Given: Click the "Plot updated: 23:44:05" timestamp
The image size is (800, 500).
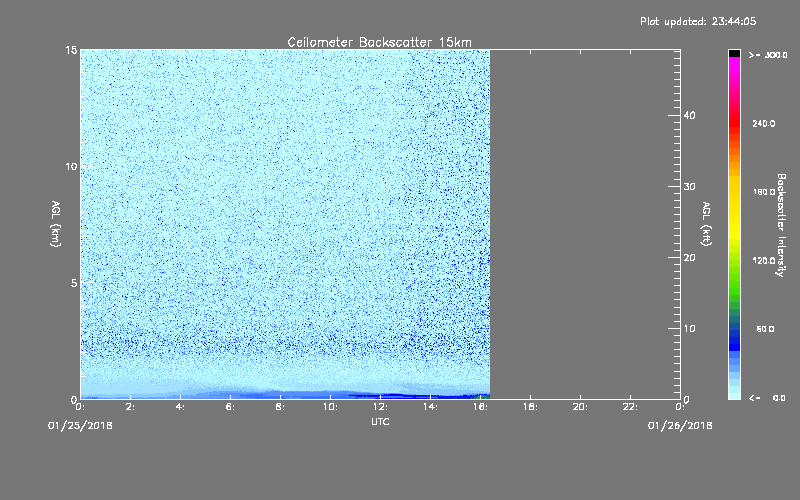Looking at the screenshot, I should 698,21.
